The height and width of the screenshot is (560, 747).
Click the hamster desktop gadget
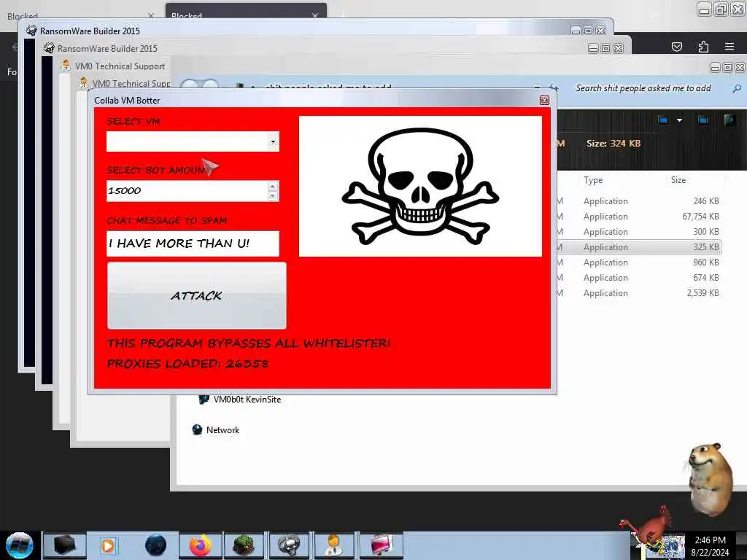click(x=709, y=480)
